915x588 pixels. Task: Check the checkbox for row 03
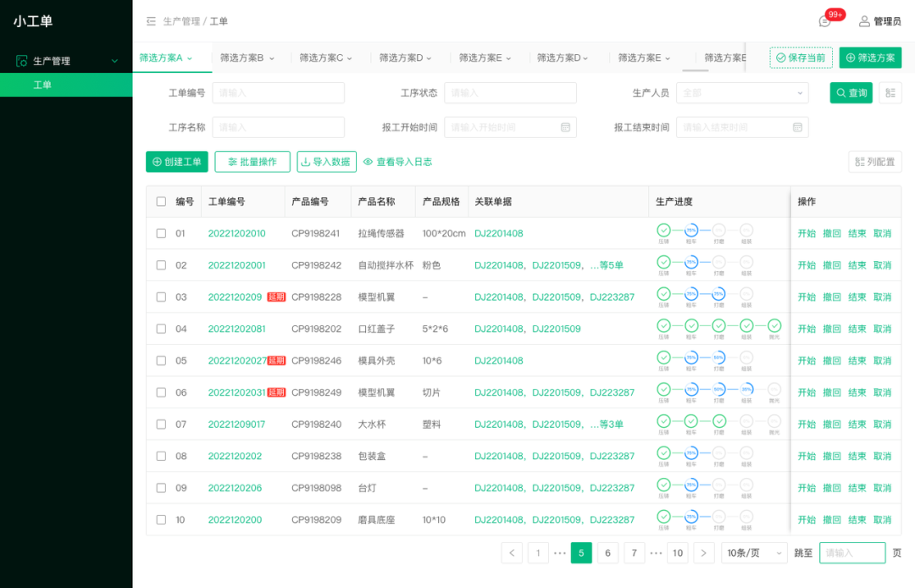tap(161, 297)
